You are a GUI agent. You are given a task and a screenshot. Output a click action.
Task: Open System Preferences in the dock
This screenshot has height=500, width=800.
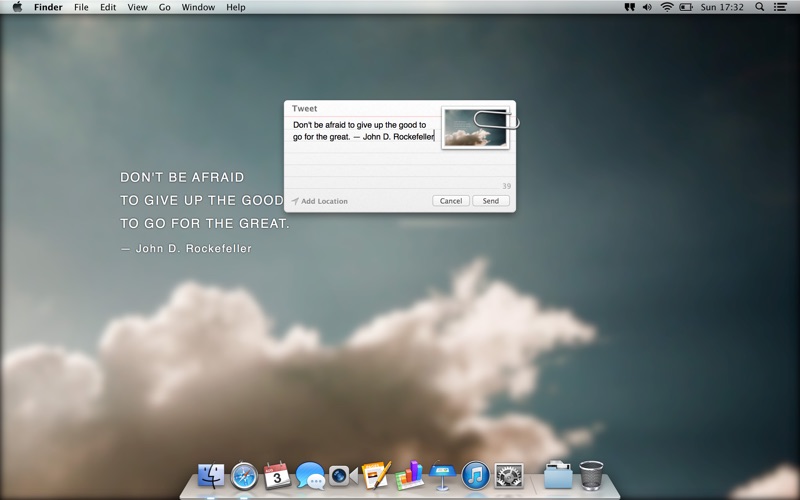[x=509, y=476]
